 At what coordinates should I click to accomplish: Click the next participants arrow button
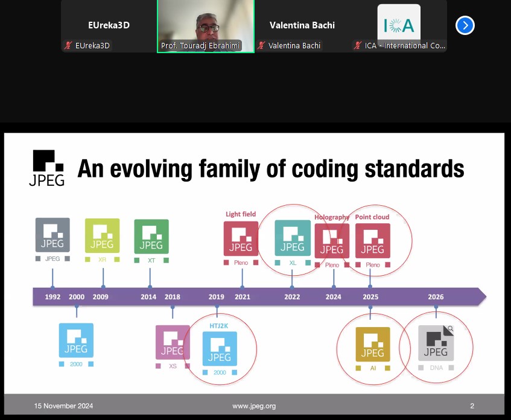(465, 25)
